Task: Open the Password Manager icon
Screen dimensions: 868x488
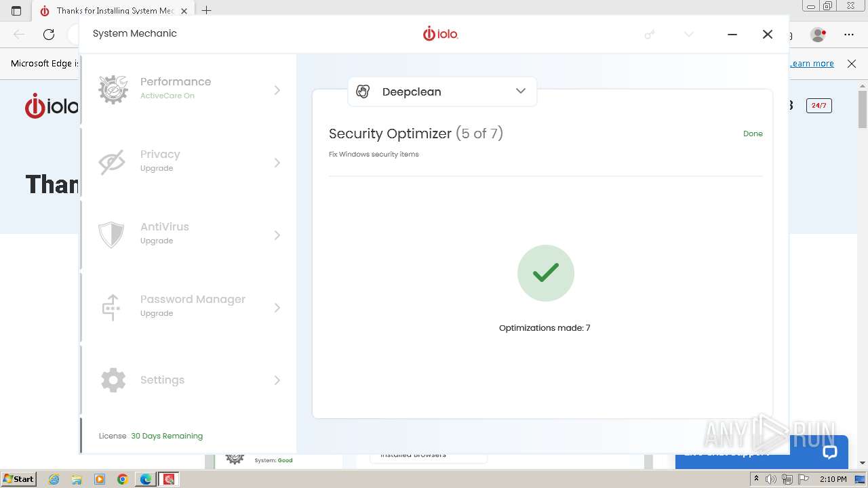Action: [111, 307]
